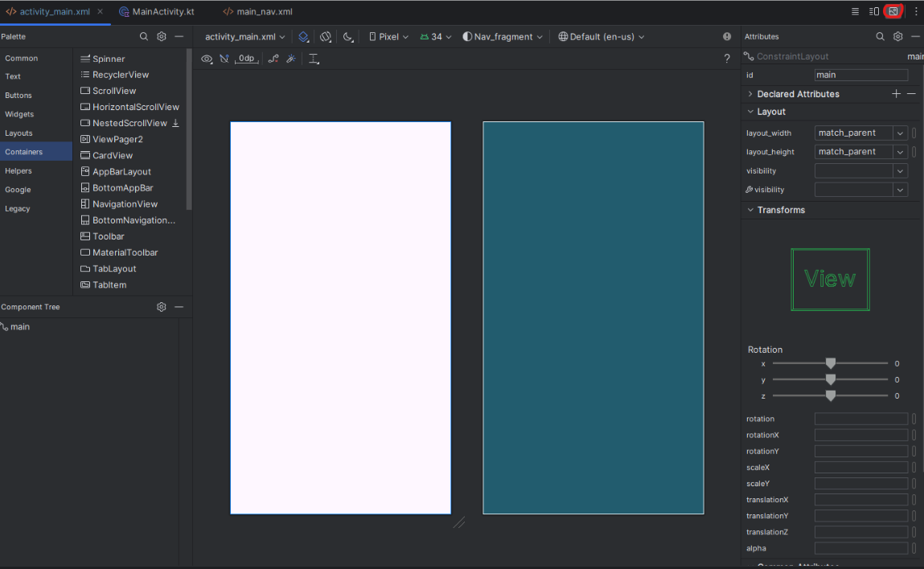Image resolution: width=924 pixels, height=569 pixels.
Task: Toggle autoconnection to parent magnet icon
Action: click(224, 59)
